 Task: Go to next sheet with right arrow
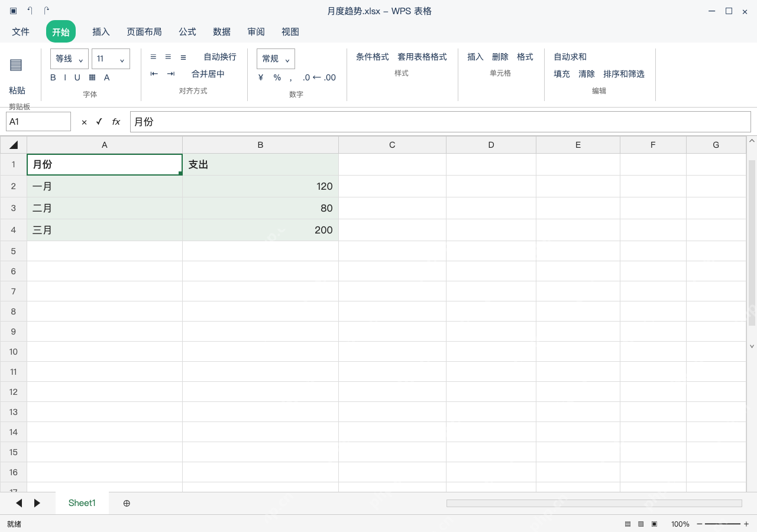click(37, 503)
